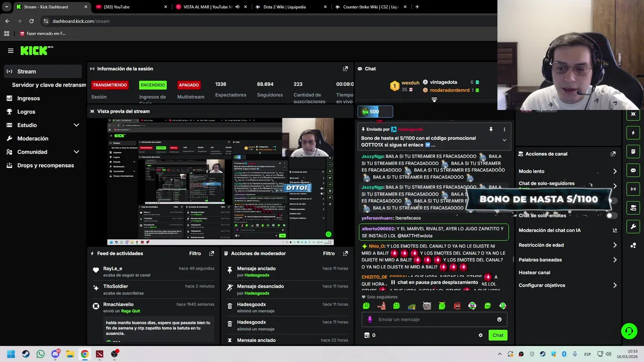Open Windows Start menu
The image size is (644, 362).
(11, 354)
